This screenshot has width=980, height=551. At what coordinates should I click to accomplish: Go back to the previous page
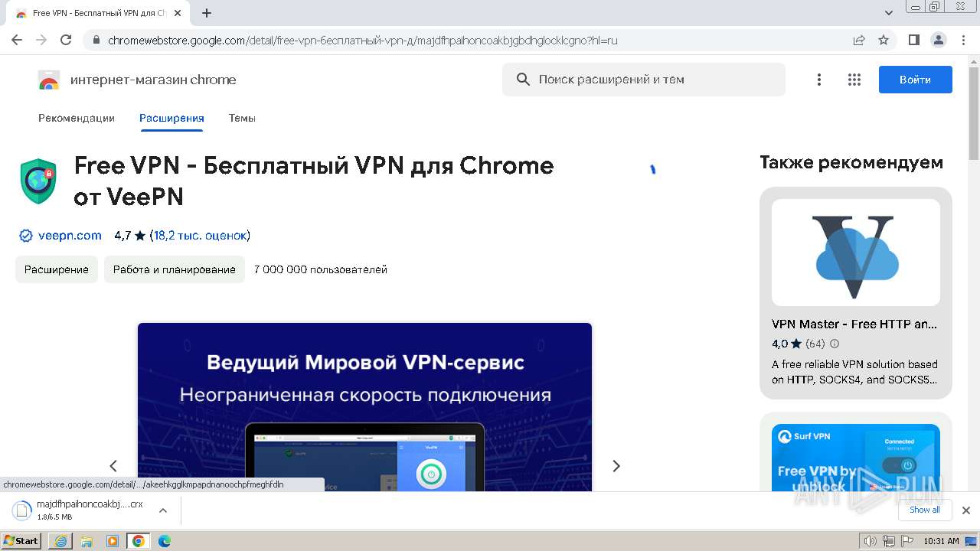tap(17, 40)
